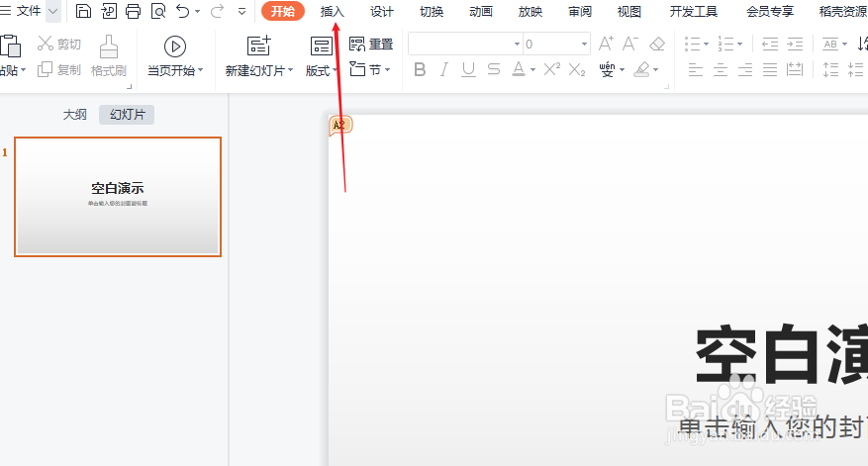
Task: Click the increase indent icon
Action: point(795,44)
